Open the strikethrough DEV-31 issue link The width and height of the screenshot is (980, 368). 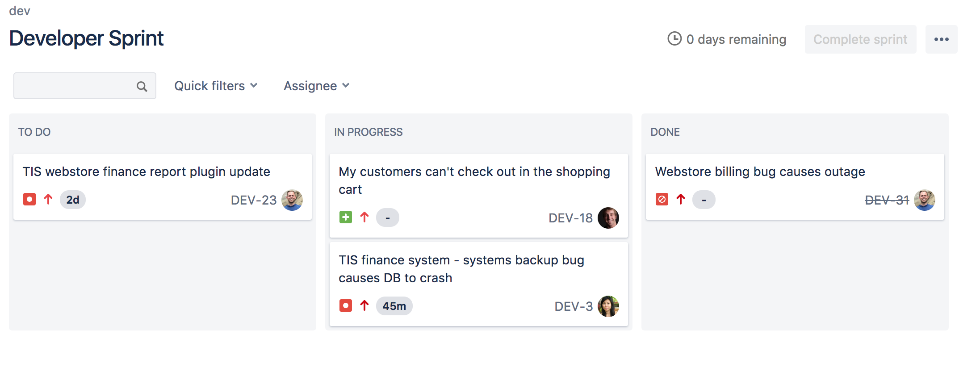pyautogui.click(x=887, y=200)
